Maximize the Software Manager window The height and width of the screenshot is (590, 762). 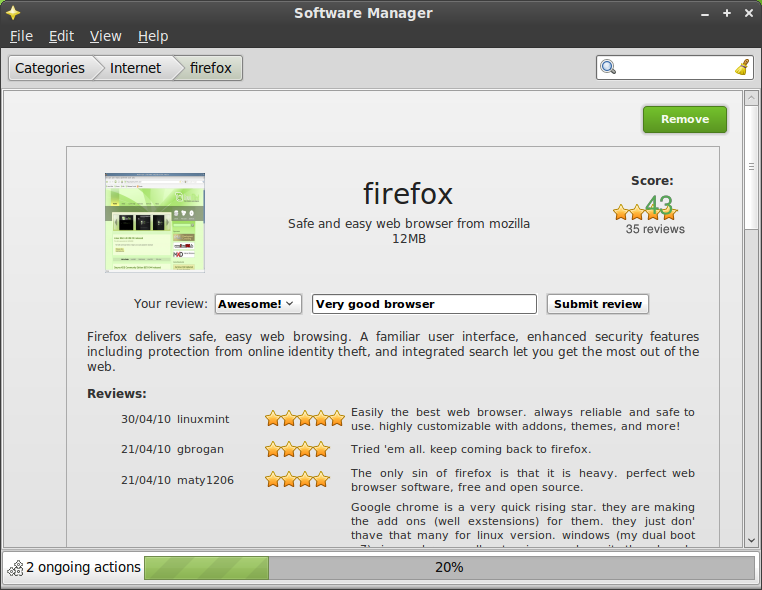click(727, 13)
